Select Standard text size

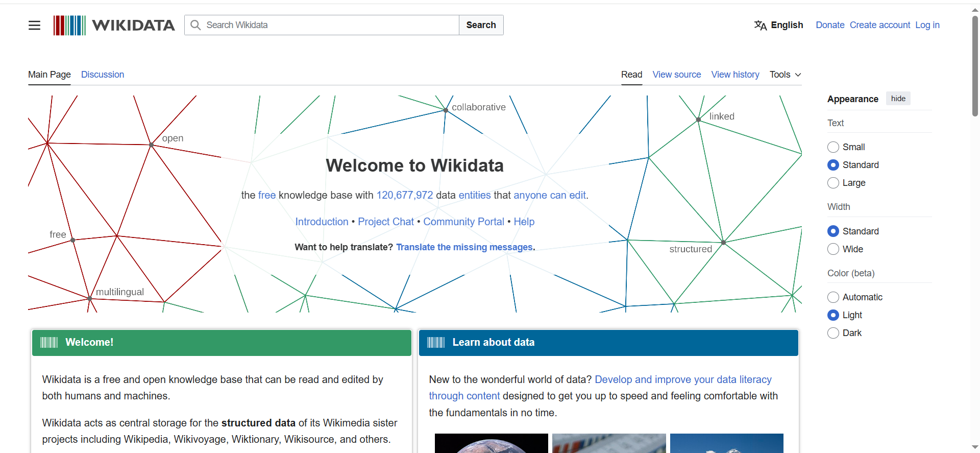833,165
